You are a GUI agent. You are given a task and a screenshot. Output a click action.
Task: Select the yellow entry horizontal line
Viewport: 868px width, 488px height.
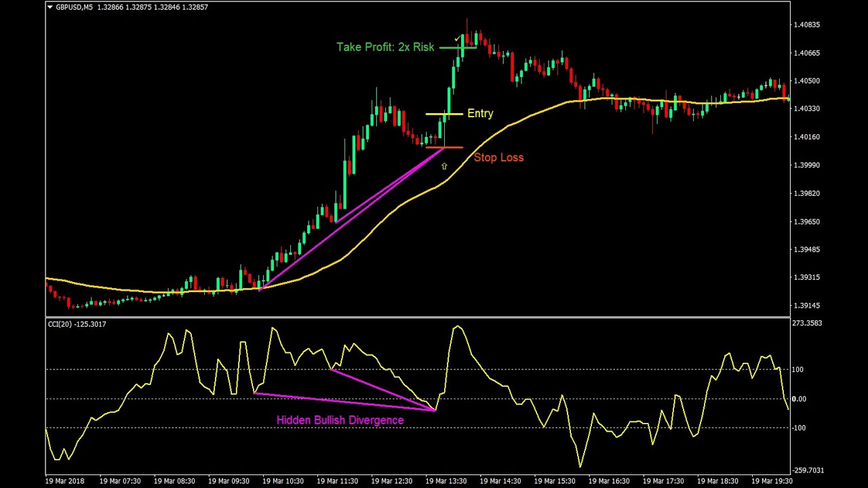[444, 114]
